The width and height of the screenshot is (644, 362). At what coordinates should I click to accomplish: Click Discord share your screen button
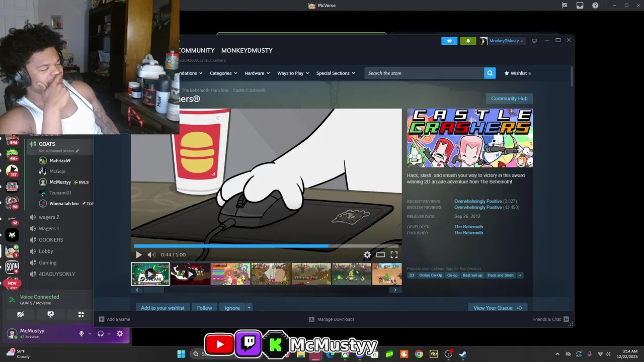50,314
